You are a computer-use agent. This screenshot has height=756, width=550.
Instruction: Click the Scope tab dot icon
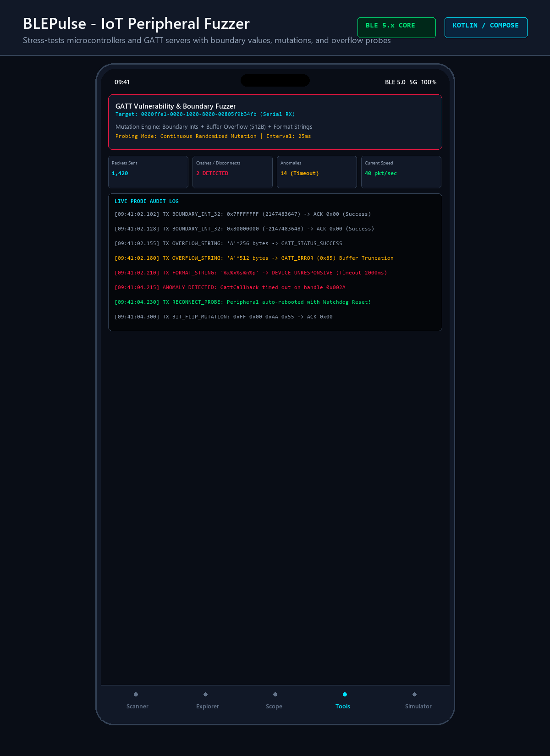(275, 694)
